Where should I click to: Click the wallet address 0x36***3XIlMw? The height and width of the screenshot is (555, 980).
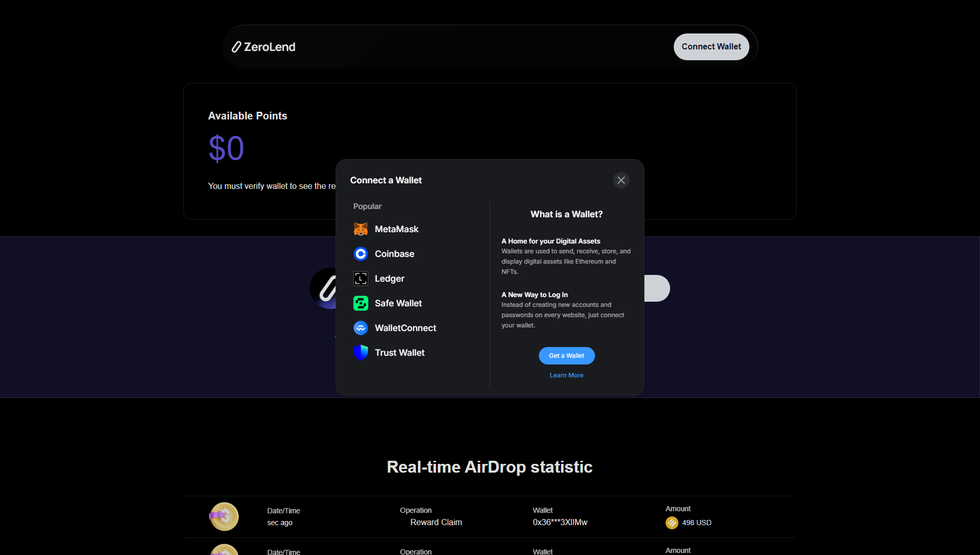pos(560,522)
